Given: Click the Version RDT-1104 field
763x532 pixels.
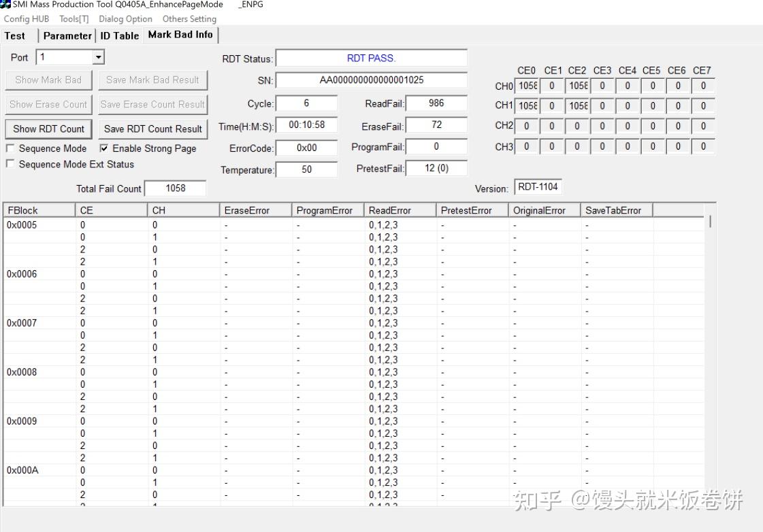Looking at the screenshot, I should point(538,186).
